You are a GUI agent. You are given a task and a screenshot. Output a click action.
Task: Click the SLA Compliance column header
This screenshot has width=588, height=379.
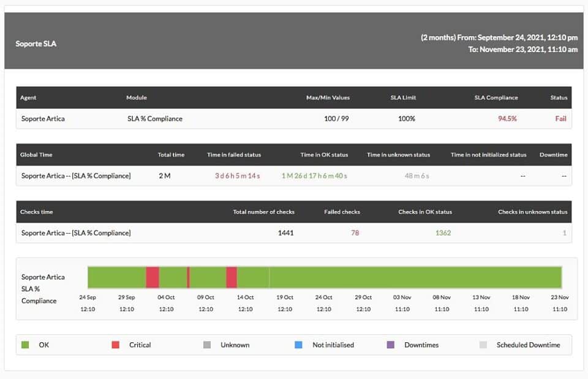point(496,98)
